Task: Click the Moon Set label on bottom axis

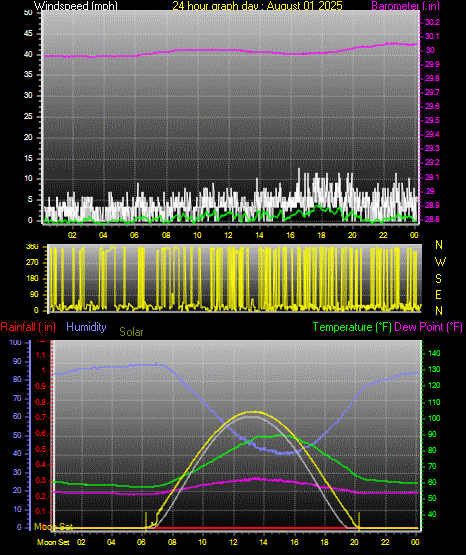Action: pos(53,542)
